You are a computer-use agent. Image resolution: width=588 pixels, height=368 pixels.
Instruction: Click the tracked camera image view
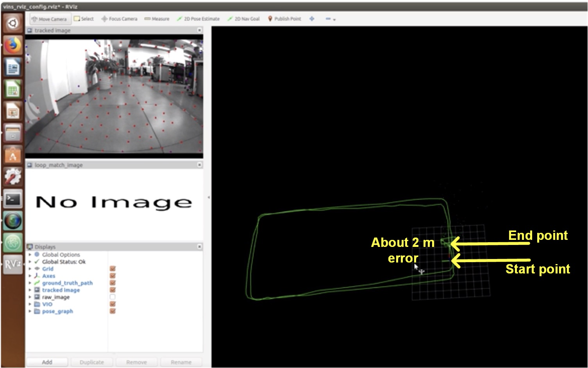[114, 96]
